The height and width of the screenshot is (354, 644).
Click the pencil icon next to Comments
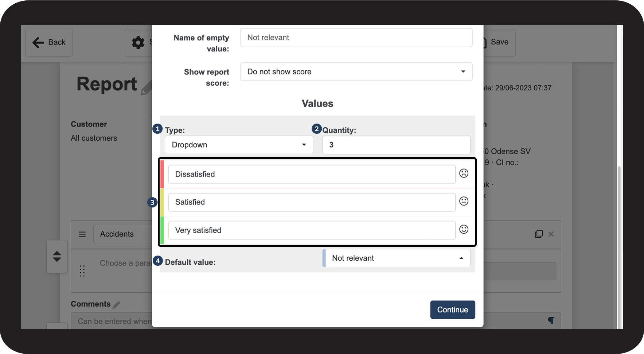[116, 305]
